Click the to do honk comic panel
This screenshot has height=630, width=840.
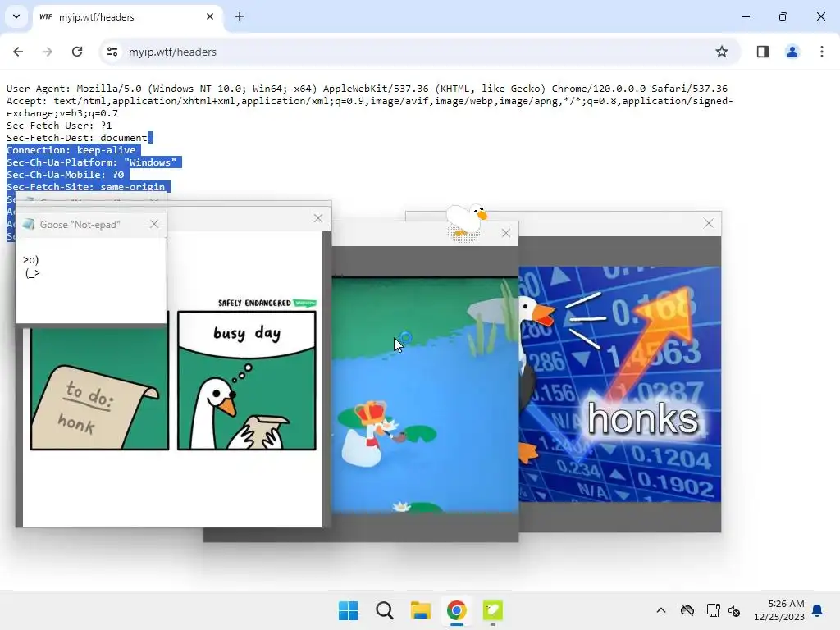pos(99,387)
